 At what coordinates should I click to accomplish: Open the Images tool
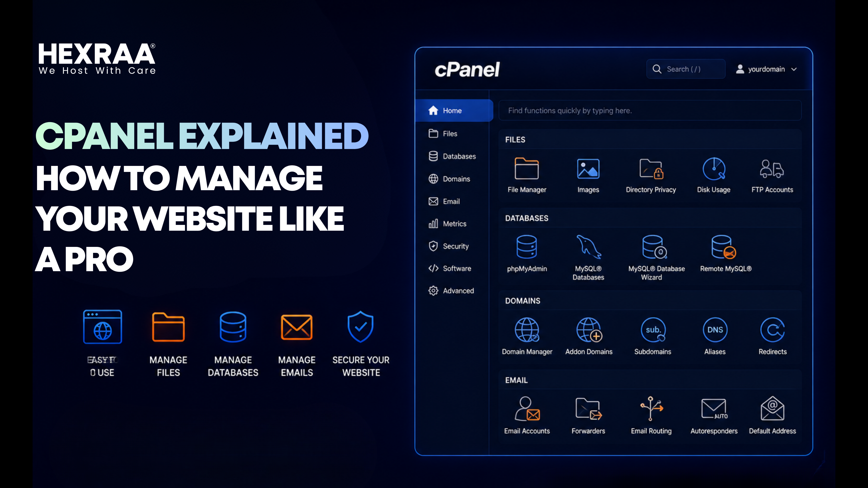click(x=588, y=169)
